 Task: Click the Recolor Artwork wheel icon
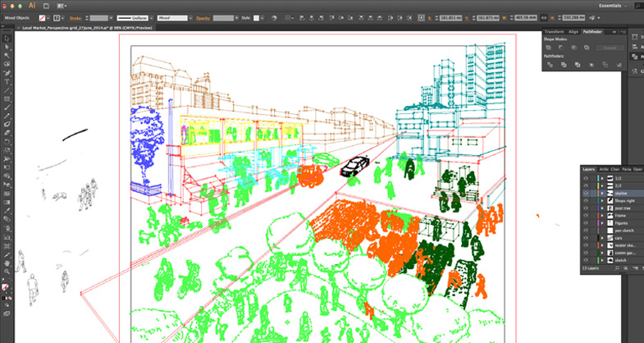click(x=274, y=18)
